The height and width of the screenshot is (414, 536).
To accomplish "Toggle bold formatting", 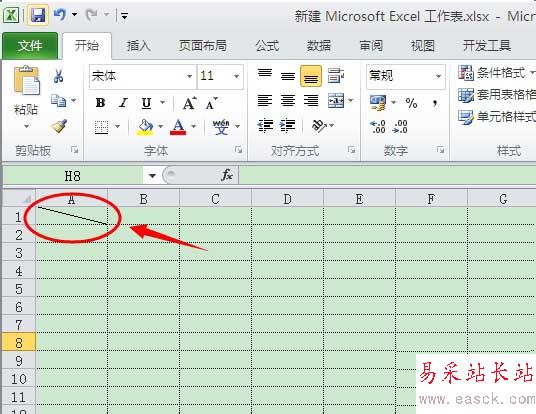I will [x=100, y=103].
